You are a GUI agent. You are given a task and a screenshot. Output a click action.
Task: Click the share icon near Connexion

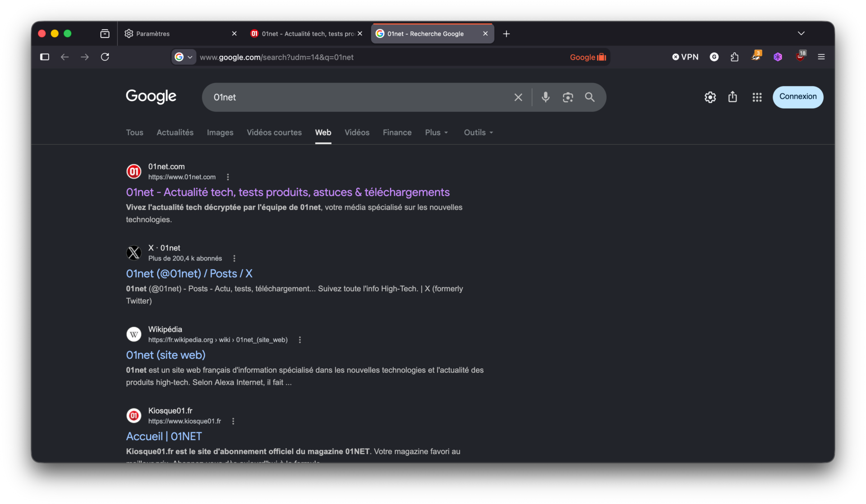(x=732, y=97)
